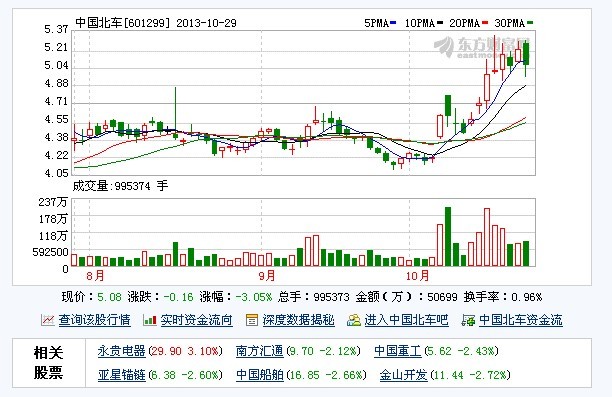
Task: Select related stock 永贵电器
Action: 121,351
